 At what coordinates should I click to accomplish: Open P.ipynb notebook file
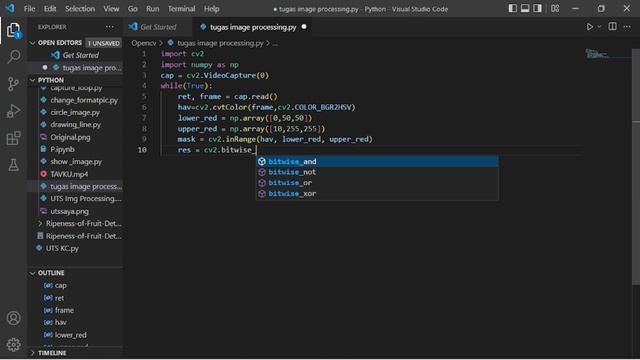(76, 149)
